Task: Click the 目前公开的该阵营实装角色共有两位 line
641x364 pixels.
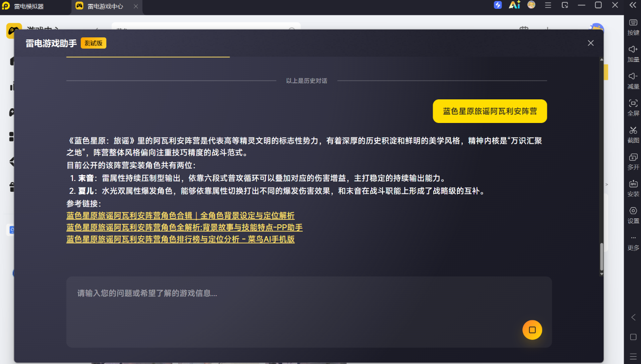Action: 131,165
